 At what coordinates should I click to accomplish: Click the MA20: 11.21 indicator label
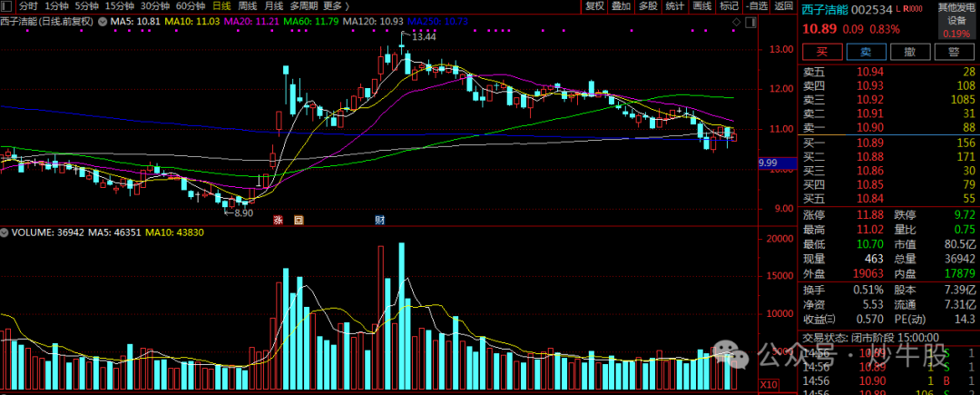(250, 21)
